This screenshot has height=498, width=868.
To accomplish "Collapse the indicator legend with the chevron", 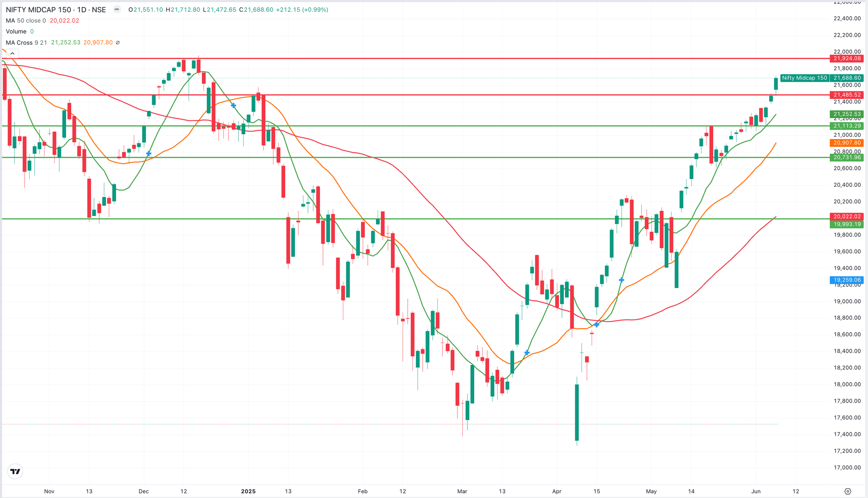I will (x=12, y=53).
